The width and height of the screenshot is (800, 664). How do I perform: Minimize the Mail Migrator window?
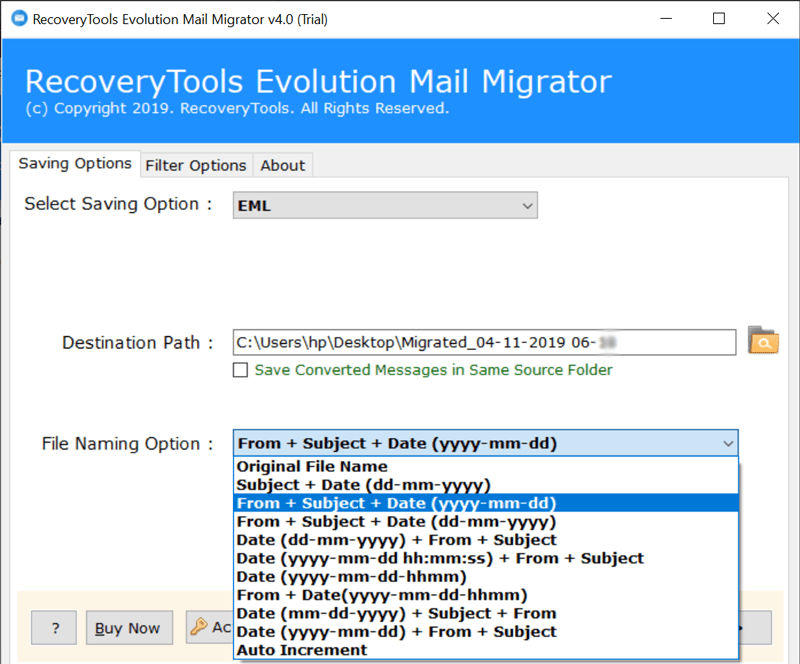point(666,19)
